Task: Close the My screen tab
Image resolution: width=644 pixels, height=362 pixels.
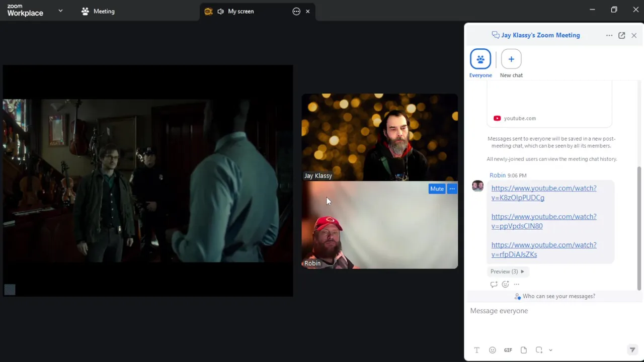Action: (x=308, y=11)
